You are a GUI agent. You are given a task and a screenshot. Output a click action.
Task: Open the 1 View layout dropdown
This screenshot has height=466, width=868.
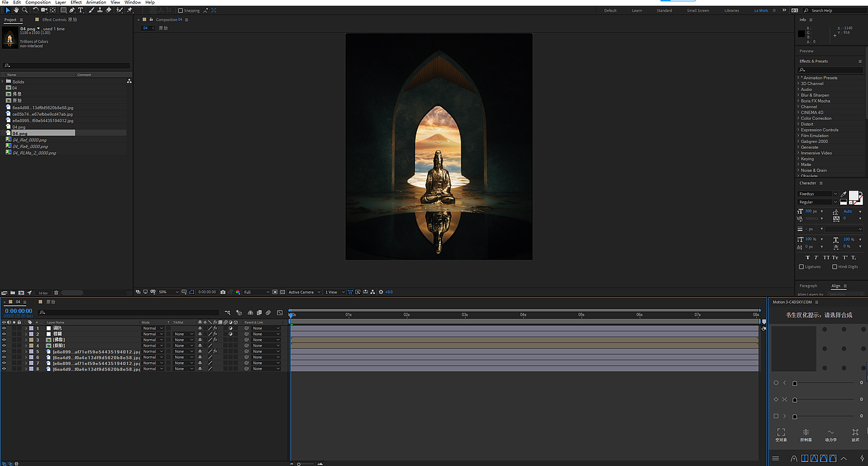pyautogui.click(x=335, y=292)
